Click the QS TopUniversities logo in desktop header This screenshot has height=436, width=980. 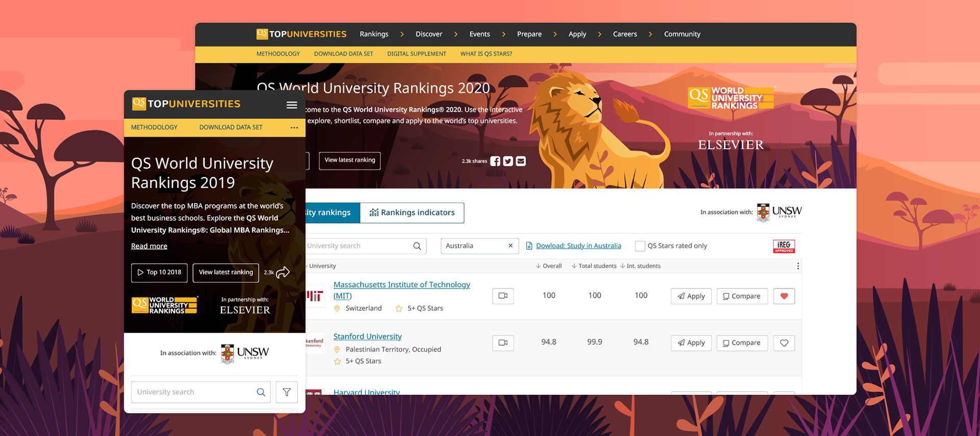pyautogui.click(x=301, y=34)
